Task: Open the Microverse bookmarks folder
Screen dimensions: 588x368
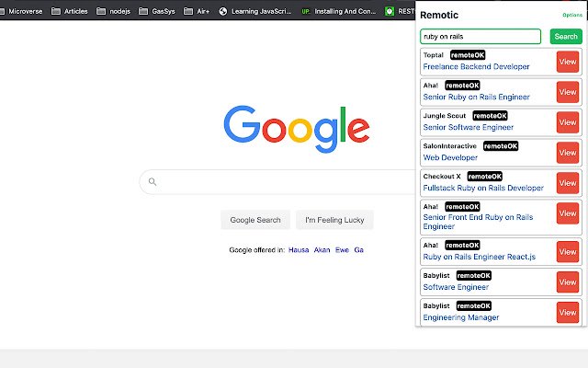Action: coord(21,11)
